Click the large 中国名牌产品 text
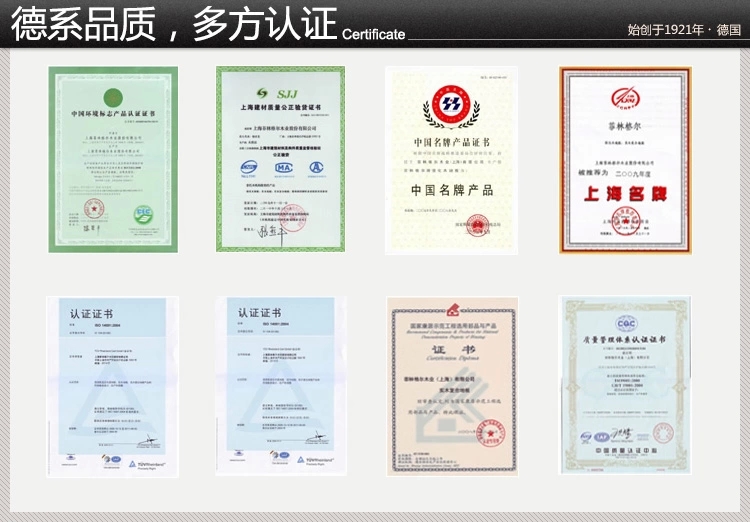This screenshot has width=750, height=522. [x=452, y=190]
